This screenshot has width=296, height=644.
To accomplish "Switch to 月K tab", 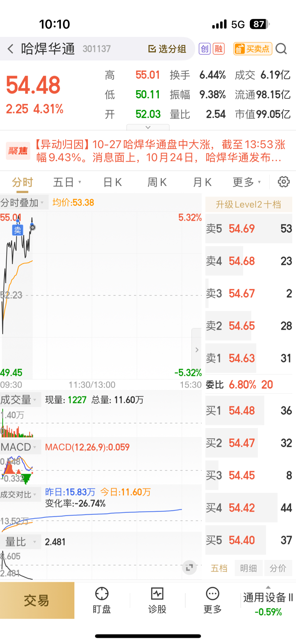I will [202, 182].
